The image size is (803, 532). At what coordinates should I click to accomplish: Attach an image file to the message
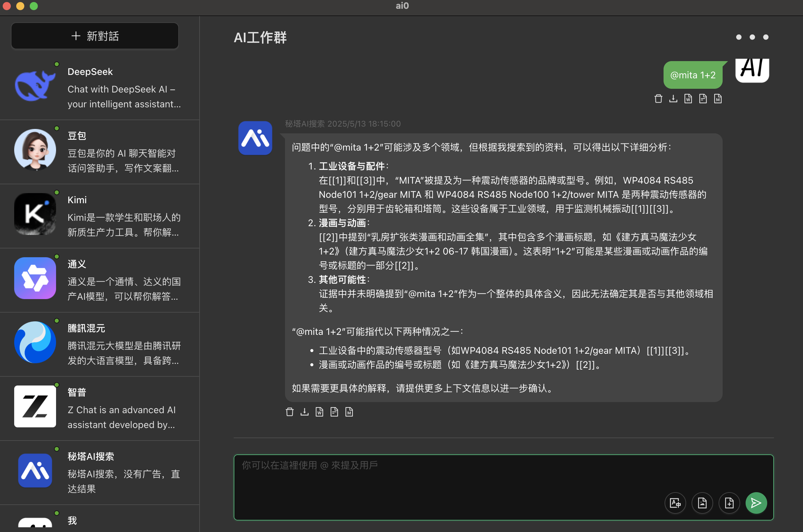(702, 503)
